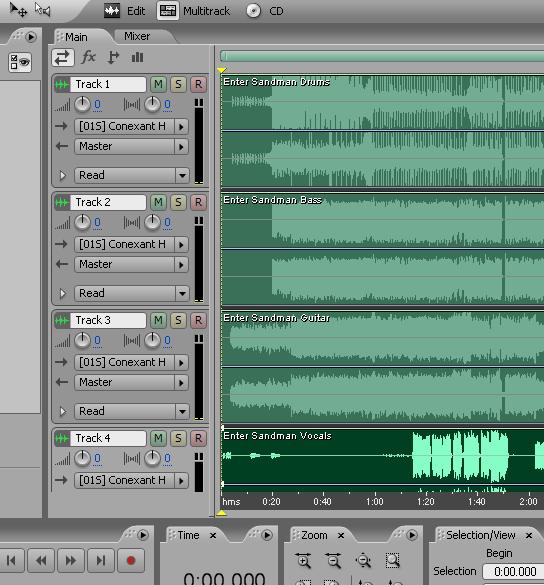The image size is (544, 585).
Task: Mute Track 4
Action: 158,438
